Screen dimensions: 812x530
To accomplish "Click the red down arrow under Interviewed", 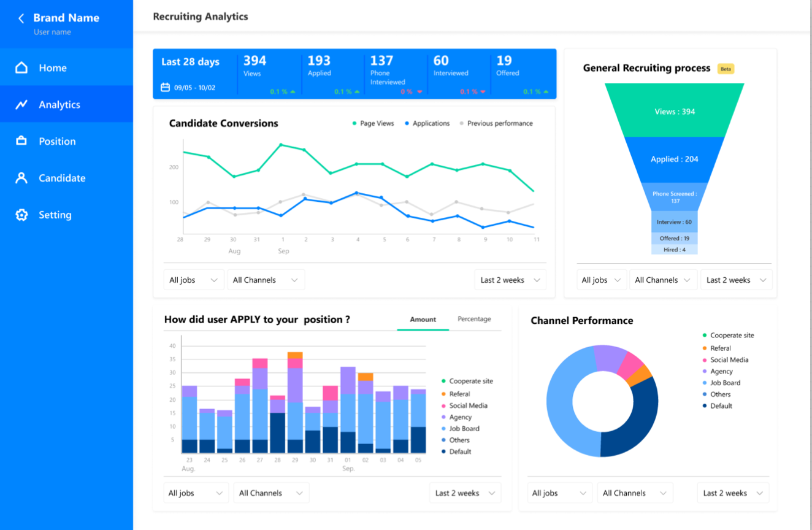I will 483,91.
